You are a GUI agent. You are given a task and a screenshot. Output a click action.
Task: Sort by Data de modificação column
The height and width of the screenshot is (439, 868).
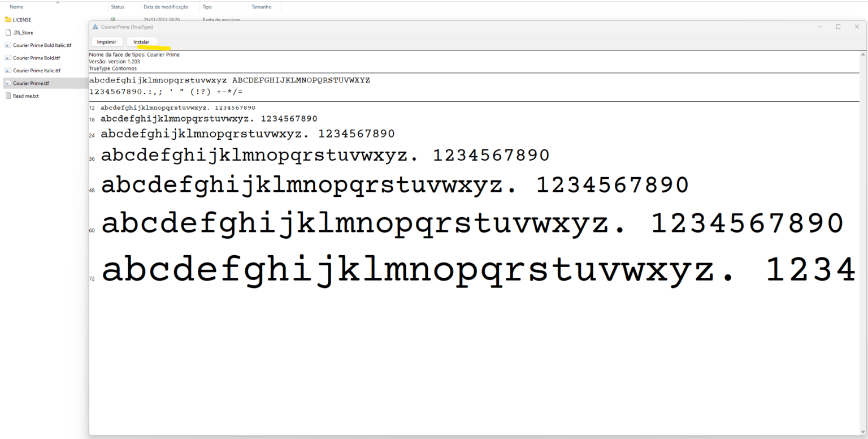(166, 7)
